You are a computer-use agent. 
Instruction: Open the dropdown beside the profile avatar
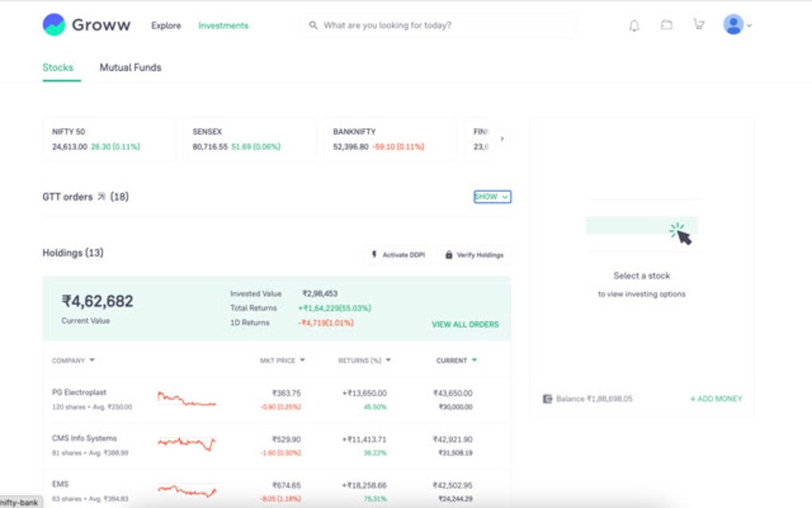(748, 25)
